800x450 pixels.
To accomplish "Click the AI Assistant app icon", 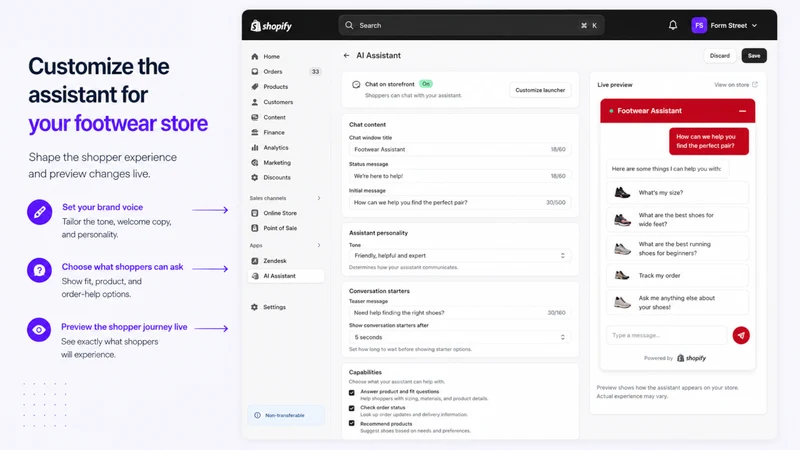I will 255,276.
